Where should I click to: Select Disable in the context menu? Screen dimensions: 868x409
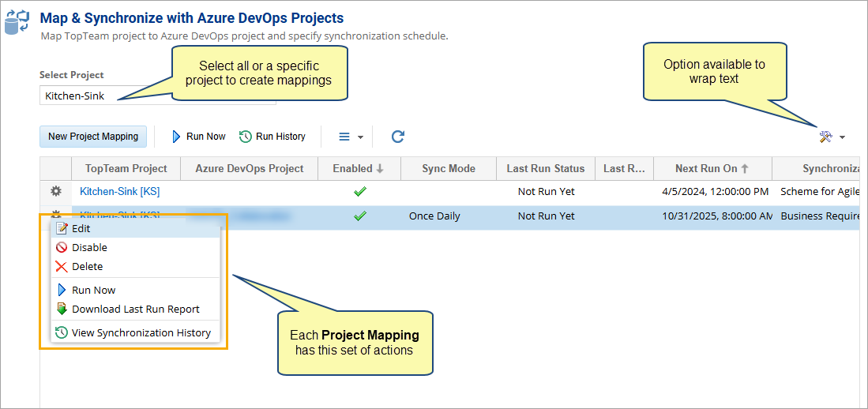[89, 247]
